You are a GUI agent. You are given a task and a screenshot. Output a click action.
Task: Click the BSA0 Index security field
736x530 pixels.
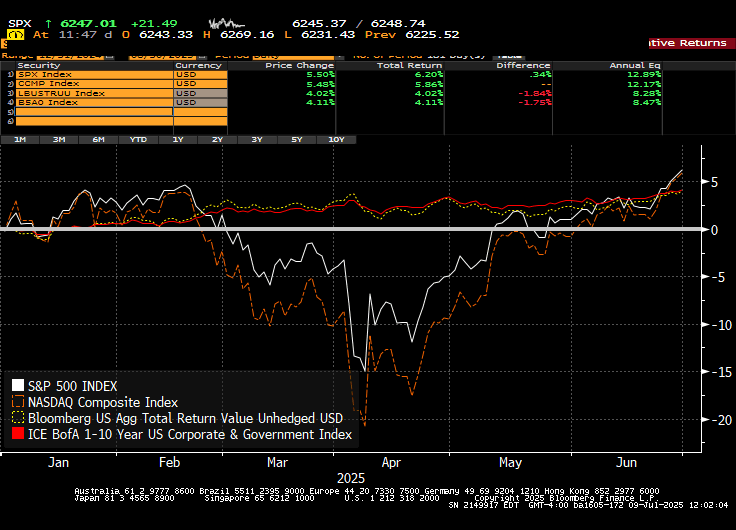pos(94,102)
